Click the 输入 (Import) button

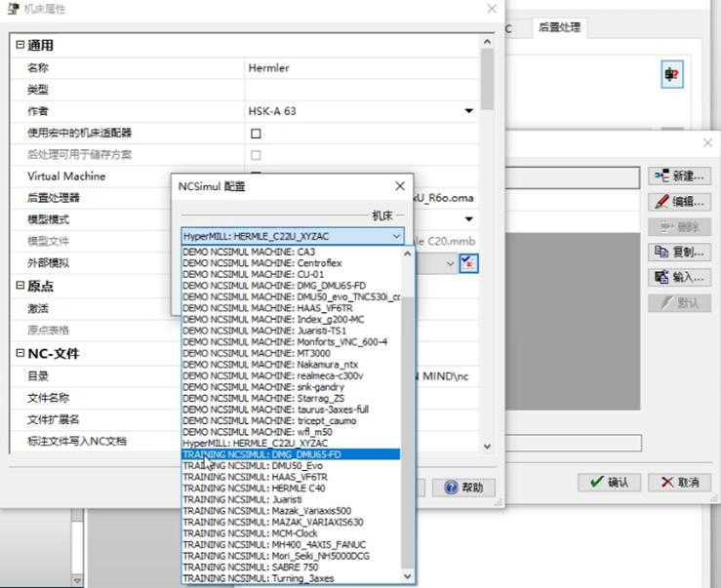click(679, 277)
